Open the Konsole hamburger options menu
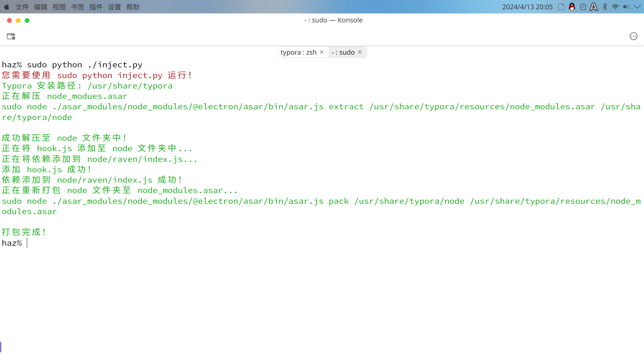The image size is (644, 362). coord(633,36)
